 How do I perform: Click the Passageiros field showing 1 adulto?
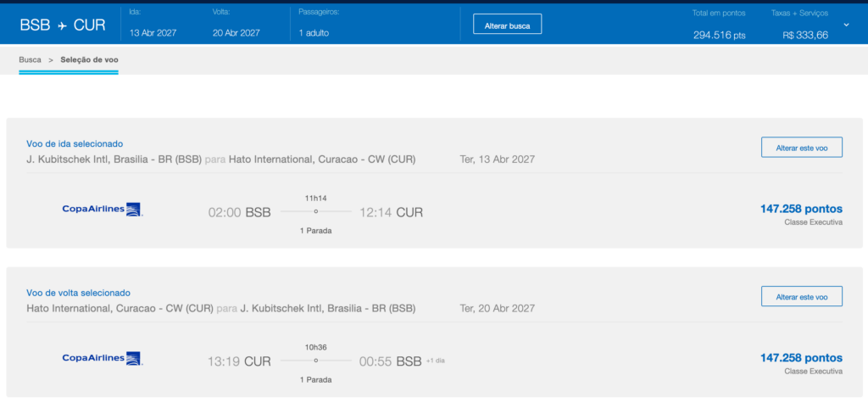(314, 33)
